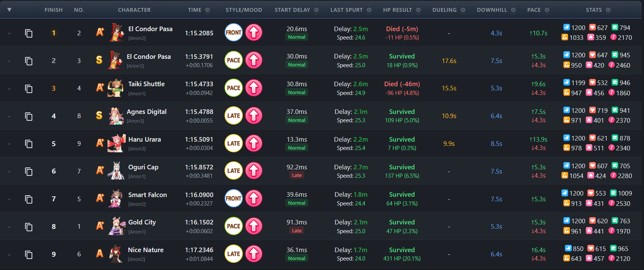Click the 1:15.2085 winning time

pos(199,33)
